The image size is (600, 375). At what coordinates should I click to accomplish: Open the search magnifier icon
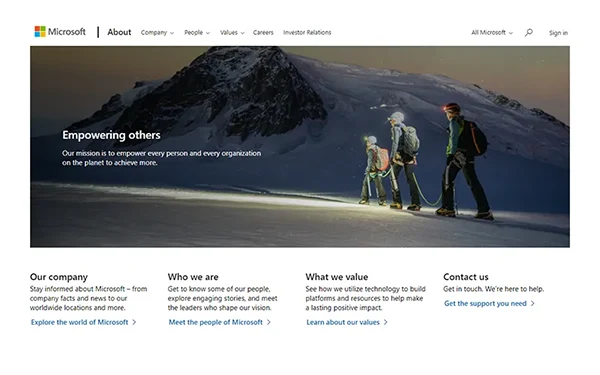[529, 33]
